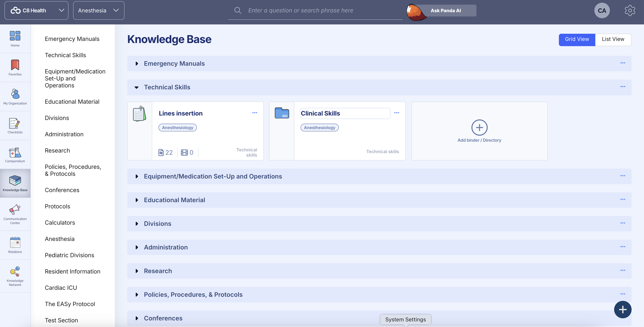
Task: Click the Lines insertion binder icon
Action: point(139,114)
